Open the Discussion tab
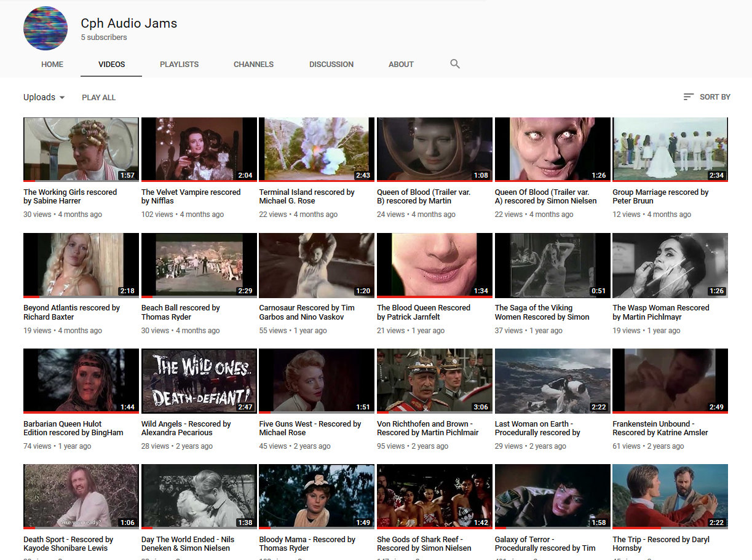The height and width of the screenshot is (560, 752). pyautogui.click(x=331, y=64)
